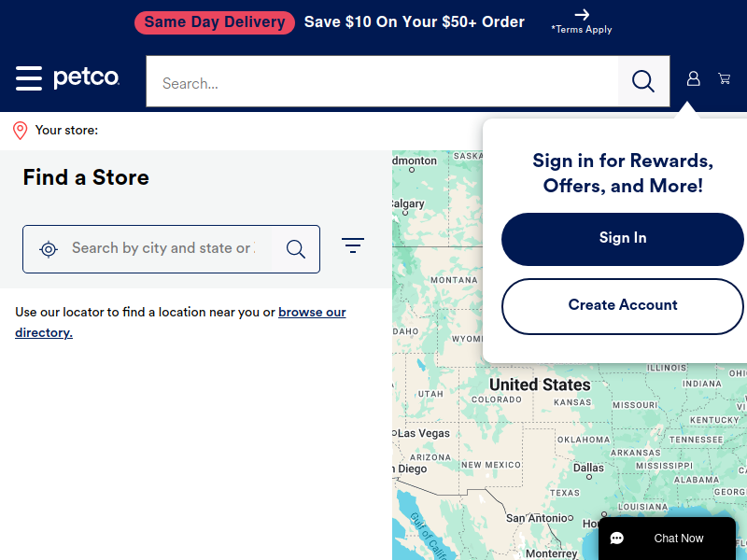747x560 pixels.
Task: Open the store filter options icon
Action: coord(353,245)
